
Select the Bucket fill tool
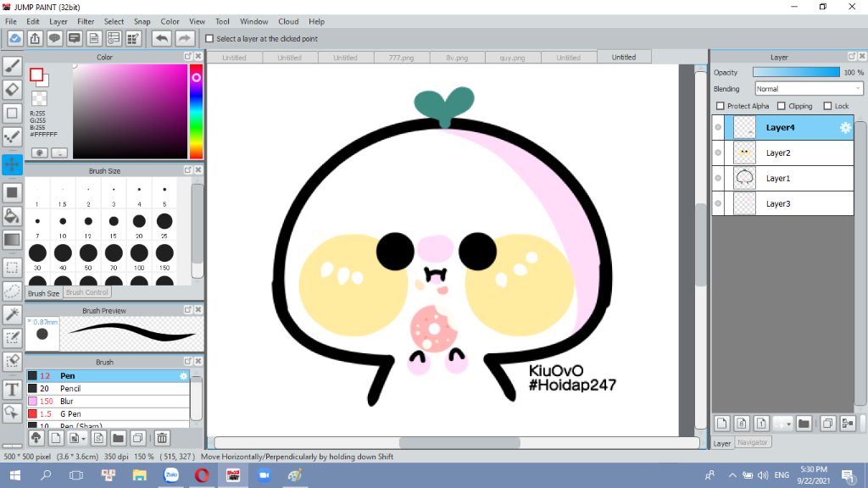click(12, 216)
